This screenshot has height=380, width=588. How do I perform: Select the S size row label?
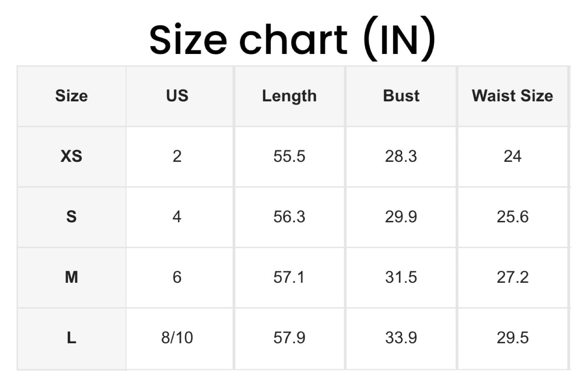click(72, 217)
